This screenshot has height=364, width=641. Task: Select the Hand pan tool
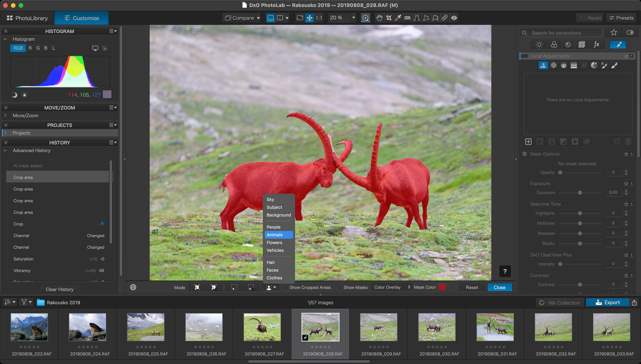click(379, 18)
